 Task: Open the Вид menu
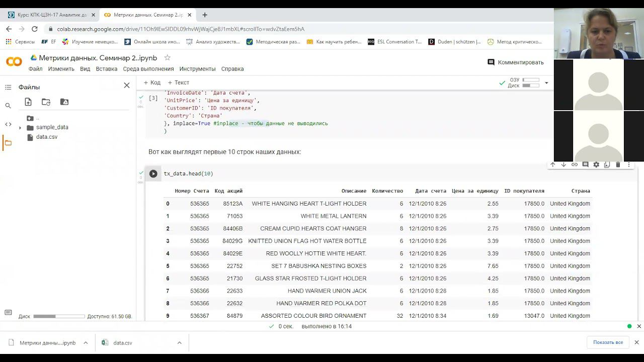[85, 69]
